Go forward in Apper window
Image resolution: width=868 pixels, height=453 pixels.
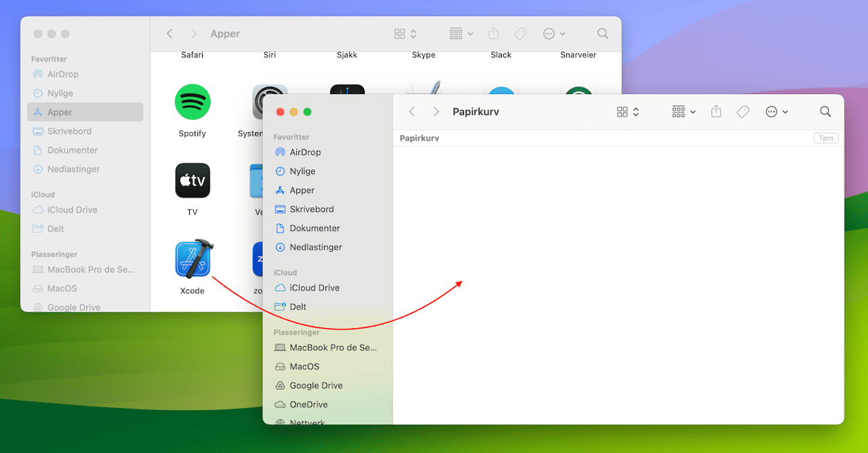pos(193,34)
